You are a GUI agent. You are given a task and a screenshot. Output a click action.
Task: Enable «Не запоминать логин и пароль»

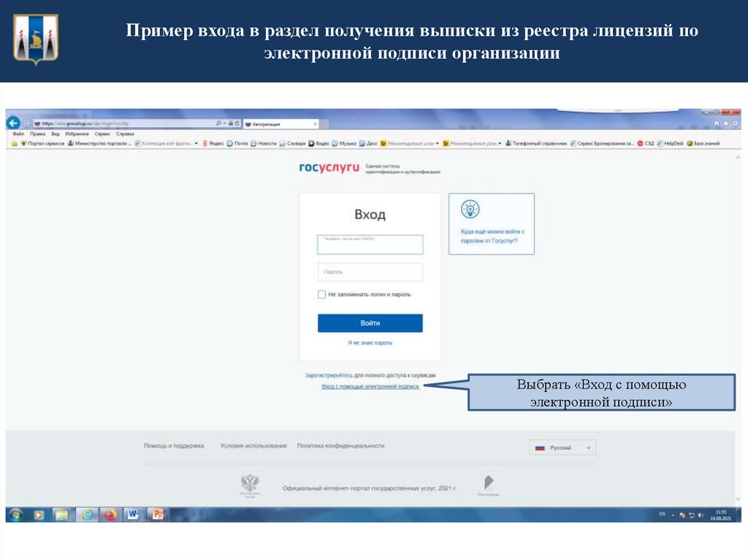pyautogui.click(x=321, y=294)
